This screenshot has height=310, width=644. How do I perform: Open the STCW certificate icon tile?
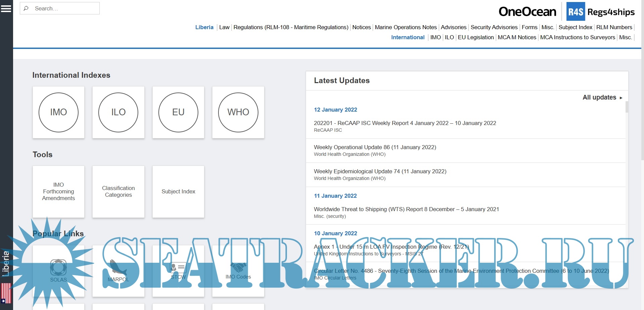[x=178, y=267]
